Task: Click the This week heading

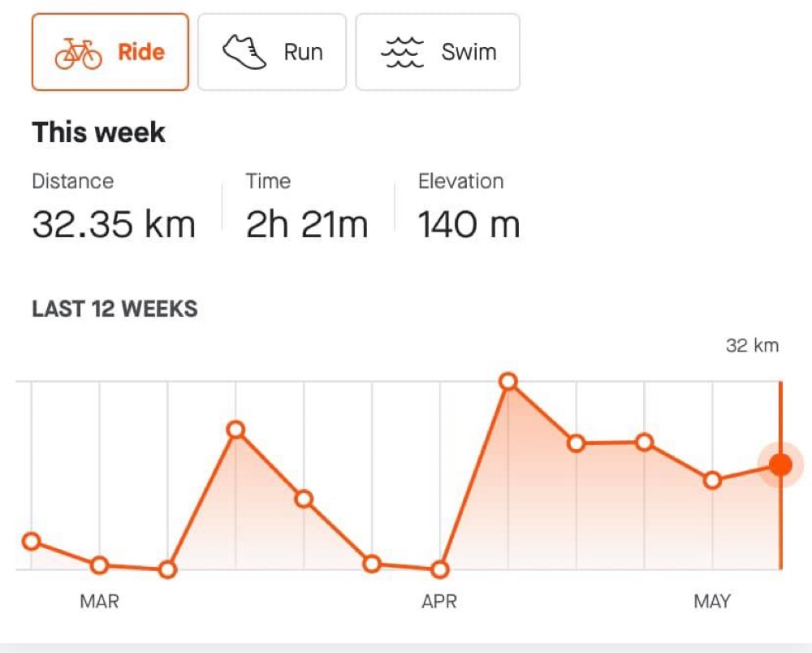Action: [x=98, y=132]
